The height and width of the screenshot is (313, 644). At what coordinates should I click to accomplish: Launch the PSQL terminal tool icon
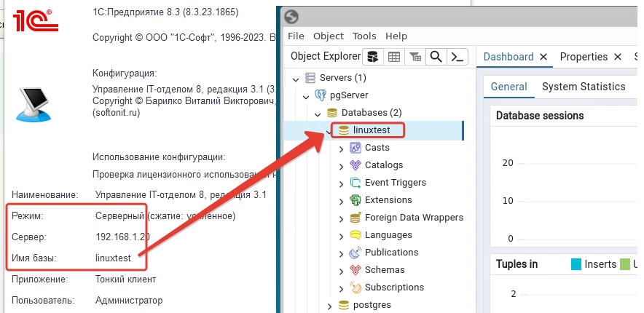click(457, 57)
